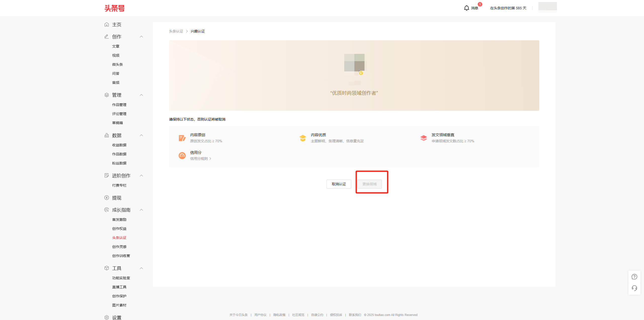
Task: Click the 信用分 gauge icon
Action: [x=182, y=156]
